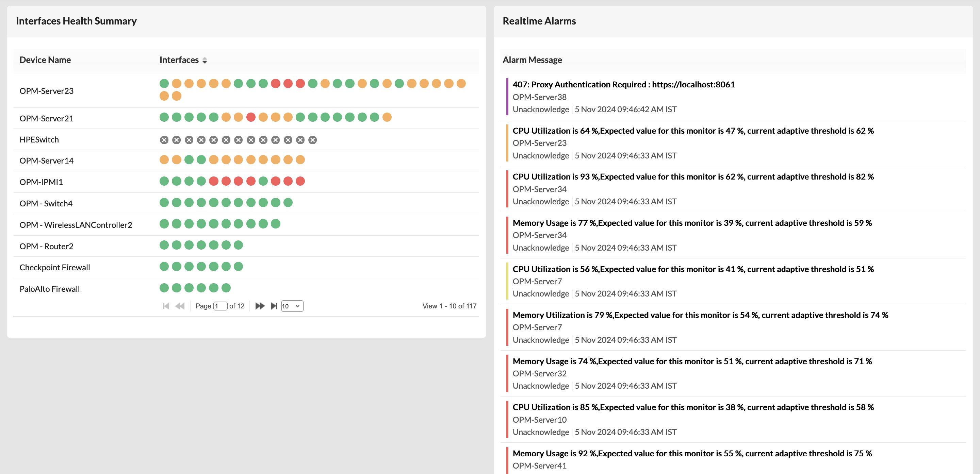This screenshot has height=474, width=980.
Task: Jump to the last page icon
Action: tap(274, 306)
